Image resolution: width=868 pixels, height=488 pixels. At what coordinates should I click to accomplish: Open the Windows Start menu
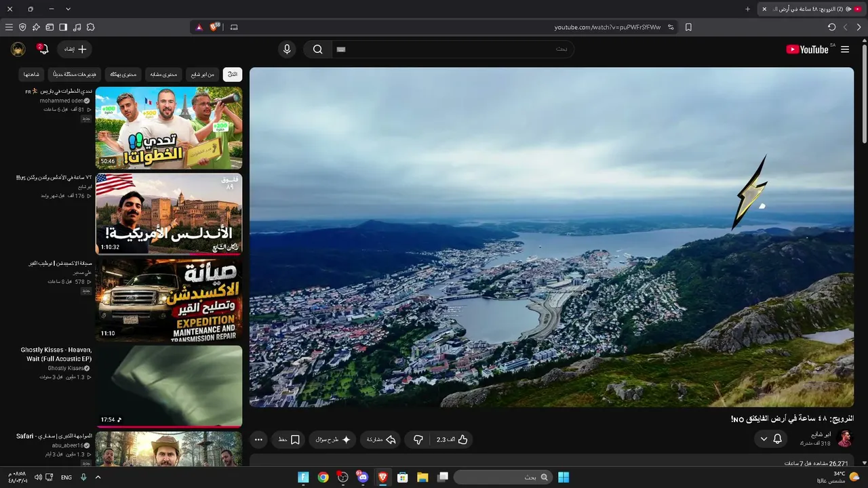click(x=564, y=477)
